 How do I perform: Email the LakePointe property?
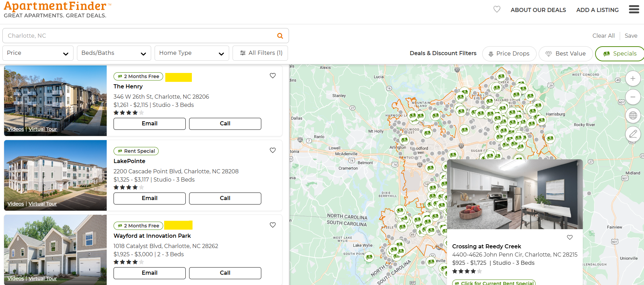click(149, 198)
